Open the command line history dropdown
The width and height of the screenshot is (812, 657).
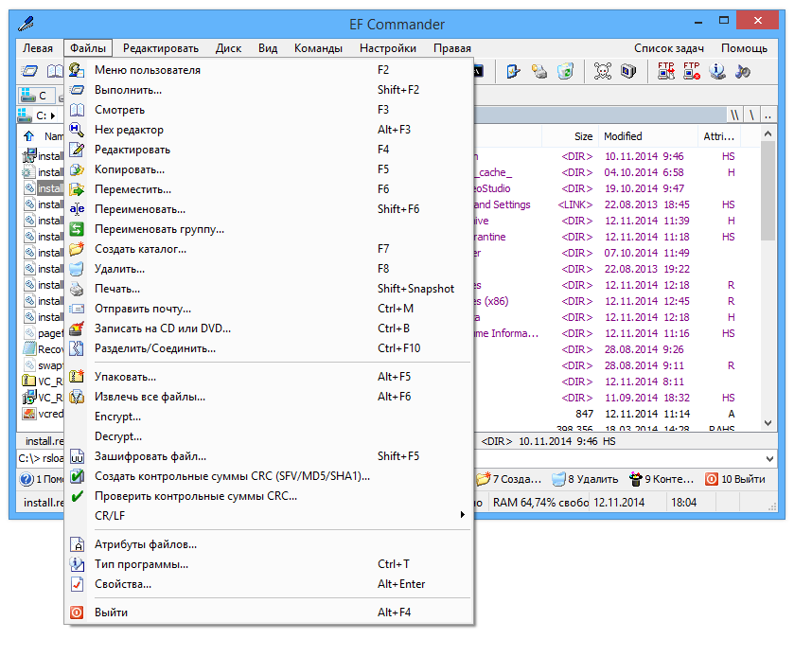769,459
